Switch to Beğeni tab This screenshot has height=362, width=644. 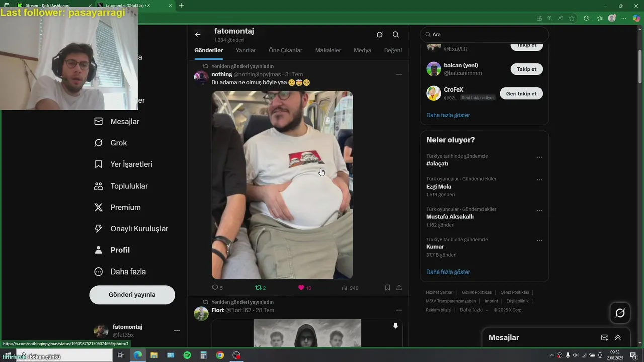[393, 50]
